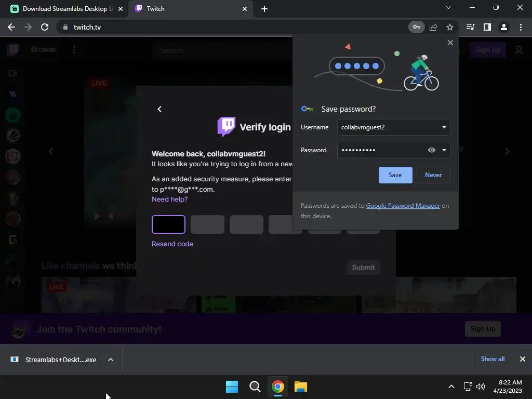
Task: Click the Twitch logo home icon
Action: pos(13,50)
